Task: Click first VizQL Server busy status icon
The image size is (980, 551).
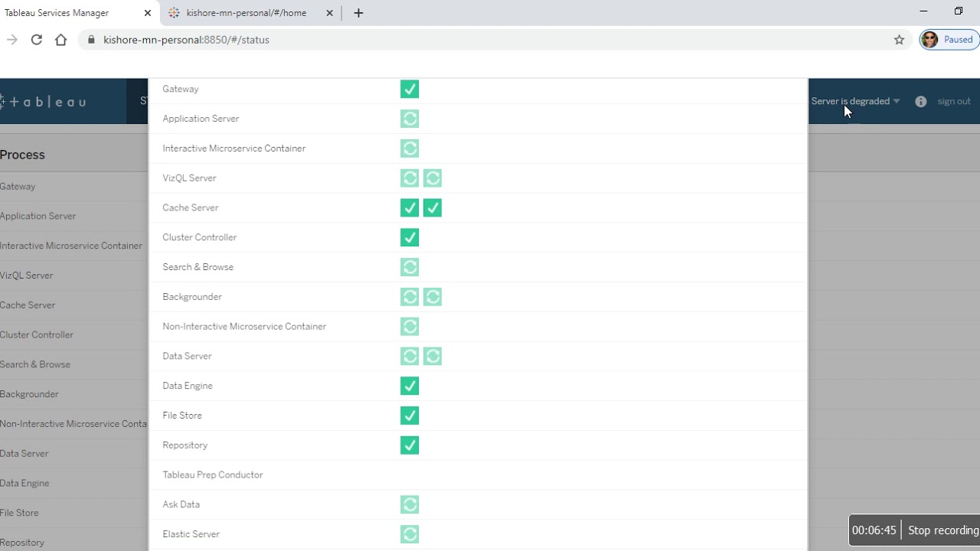Action: pyautogui.click(x=410, y=178)
